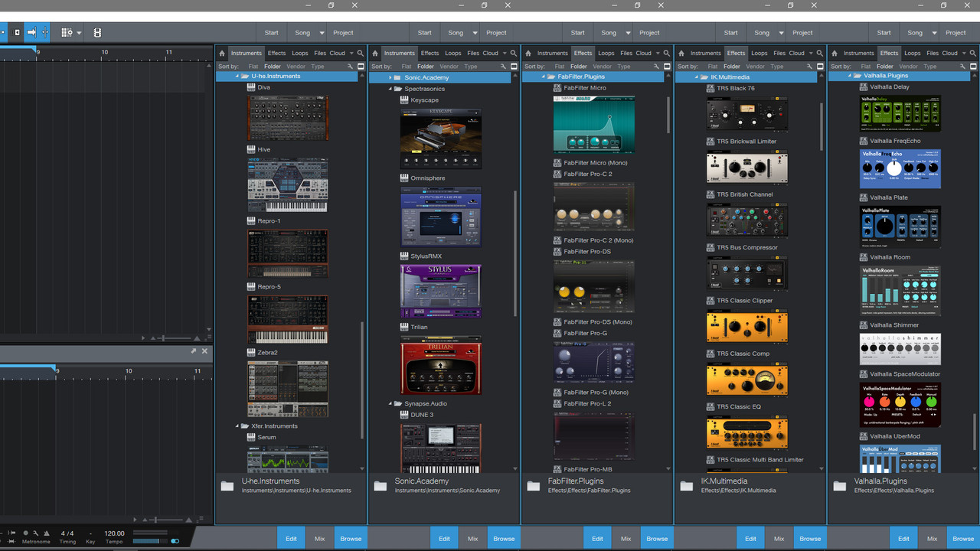Click the Omnisphere instrument icon
The image size is (980, 551).
coord(404,178)
